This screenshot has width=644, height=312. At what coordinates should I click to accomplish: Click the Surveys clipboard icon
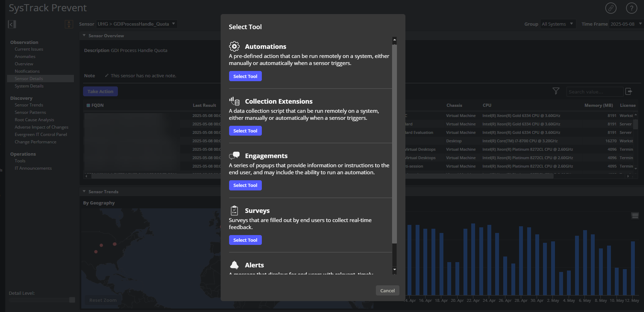click(x=234, y=210)
